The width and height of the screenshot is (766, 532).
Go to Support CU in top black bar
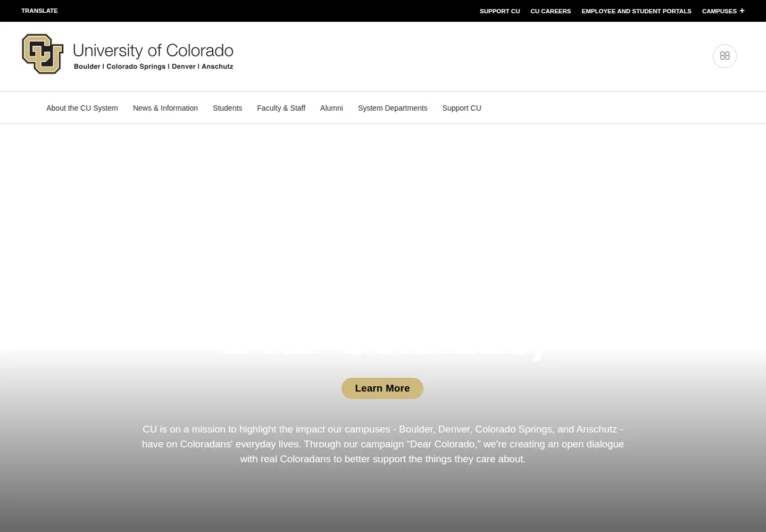pyautogui.click(x=499, y=11)
